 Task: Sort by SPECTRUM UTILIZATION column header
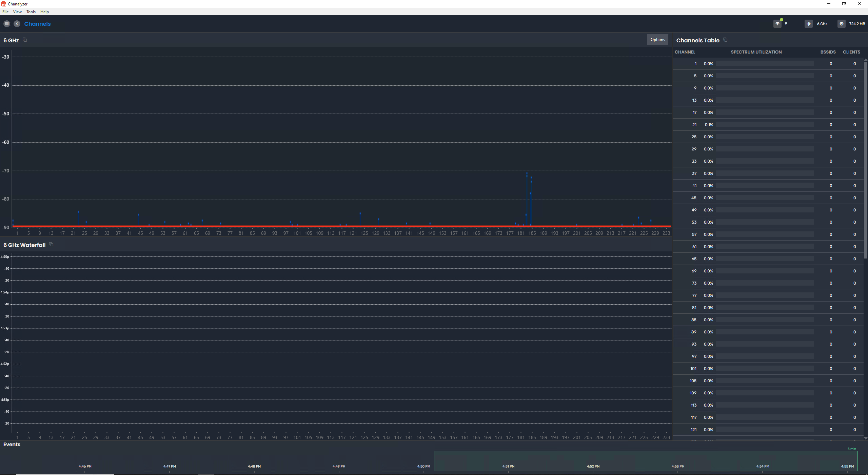tap(756, 52)
